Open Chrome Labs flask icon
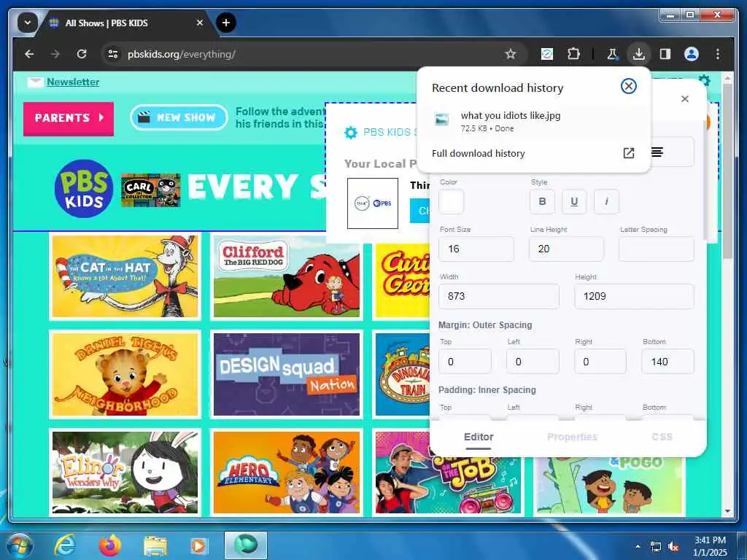This screenshot has width=747, height=560. tap(612, 54)
